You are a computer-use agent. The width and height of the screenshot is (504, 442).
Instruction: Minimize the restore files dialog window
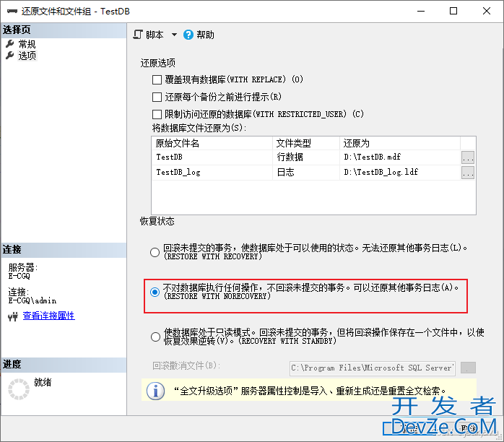click(x=421, y=12)
